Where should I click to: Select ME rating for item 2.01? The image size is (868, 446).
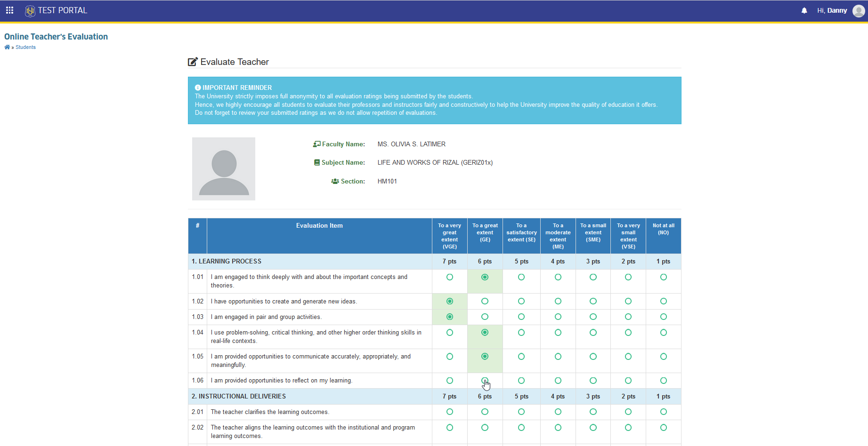(x=558, y=412)
